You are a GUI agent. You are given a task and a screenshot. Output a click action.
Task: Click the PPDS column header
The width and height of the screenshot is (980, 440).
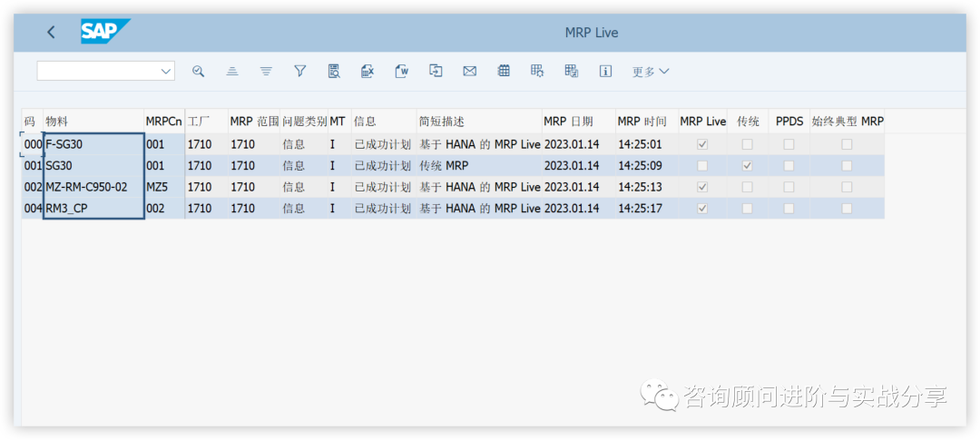coord(789,122)
